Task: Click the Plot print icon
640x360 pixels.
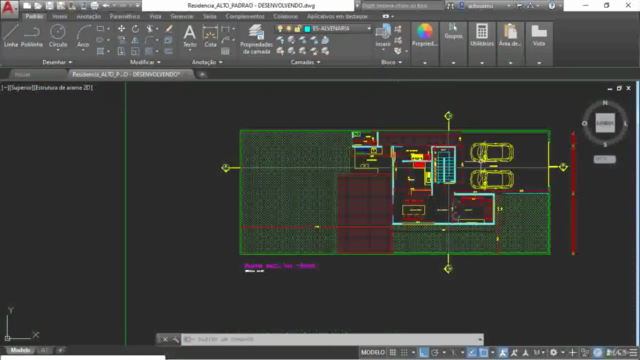Action: click(x=94, y=6)
